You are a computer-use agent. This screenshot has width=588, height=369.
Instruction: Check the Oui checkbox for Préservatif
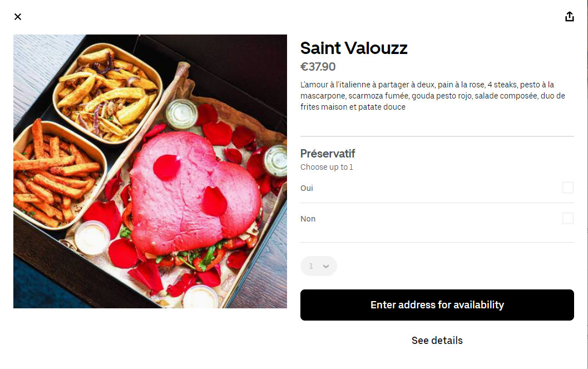coord(567,188)
